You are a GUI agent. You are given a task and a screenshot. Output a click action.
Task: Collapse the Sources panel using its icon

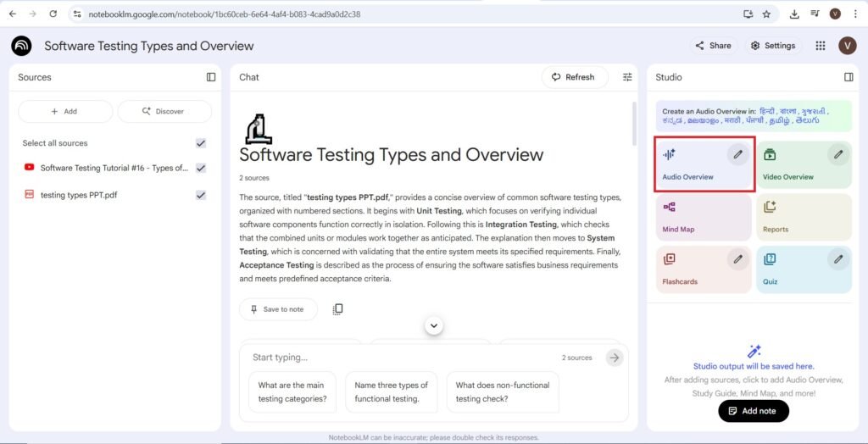211,77
